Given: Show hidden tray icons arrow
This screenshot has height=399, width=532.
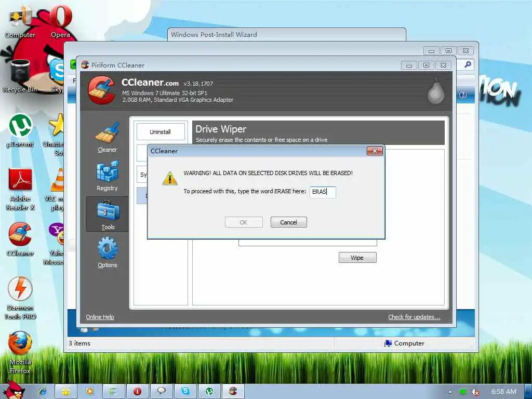Looking at the screenshot, I should tap(450, 392).
